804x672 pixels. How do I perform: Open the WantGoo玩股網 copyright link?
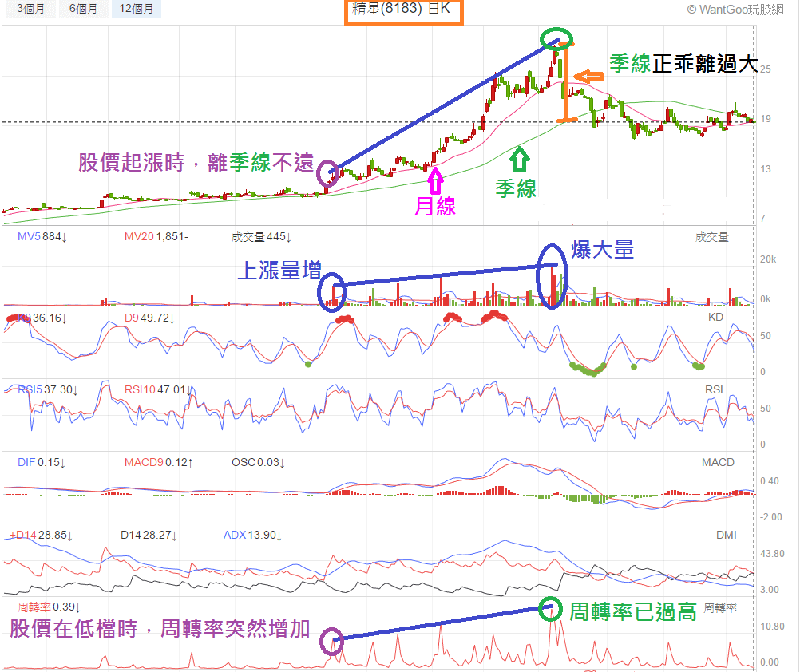coord(735,10)
